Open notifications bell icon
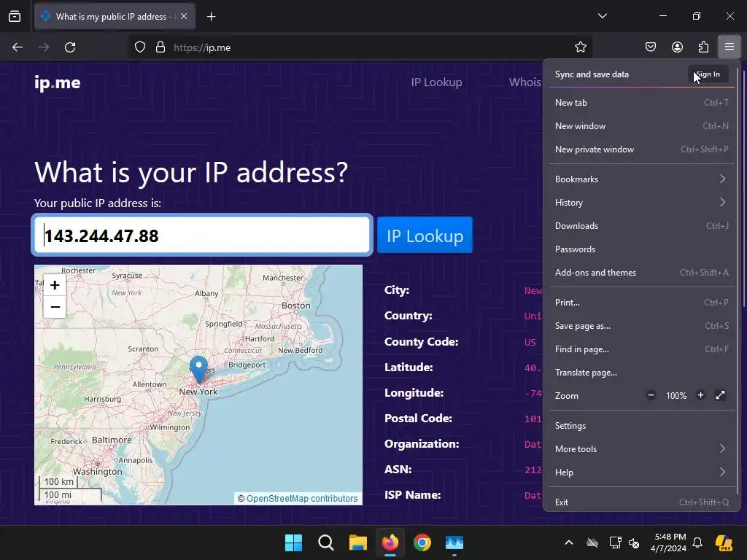 [697, 542]
